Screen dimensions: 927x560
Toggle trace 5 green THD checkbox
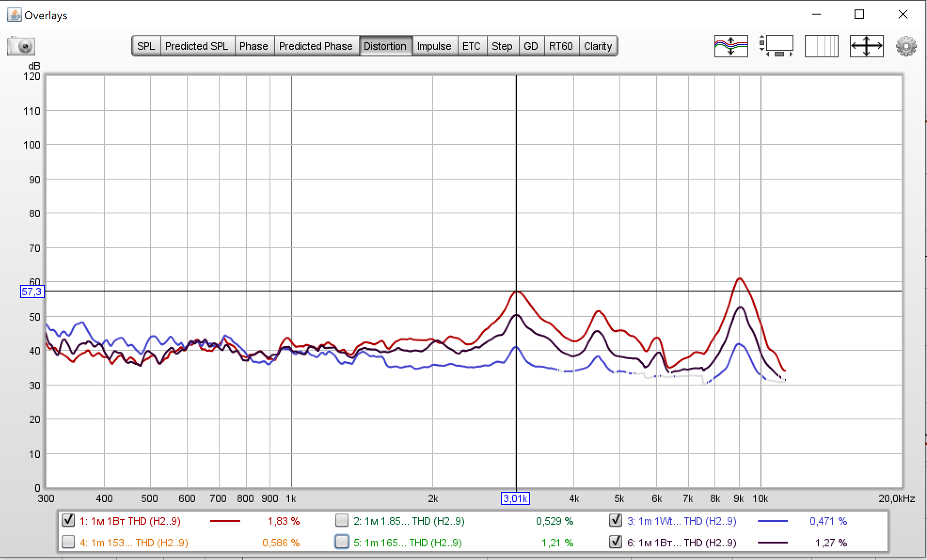[342, 542]
